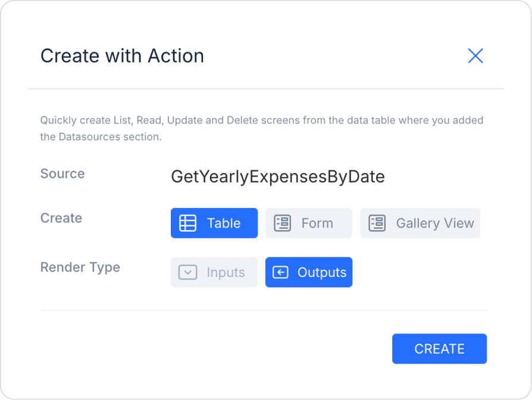Click the Form layout icon
This screenshot has height=400, width=532.
pyautogui.click(x=282, y=223)
